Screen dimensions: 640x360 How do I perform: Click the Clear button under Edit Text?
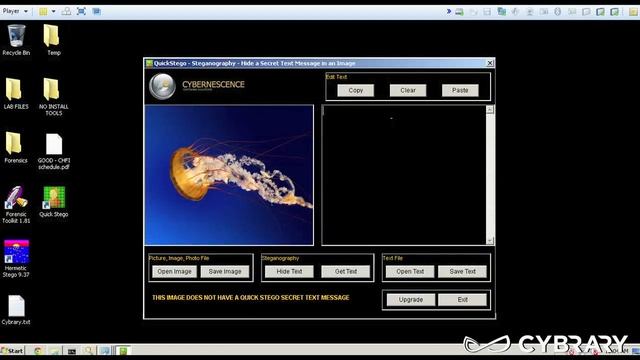coord(408,91)
